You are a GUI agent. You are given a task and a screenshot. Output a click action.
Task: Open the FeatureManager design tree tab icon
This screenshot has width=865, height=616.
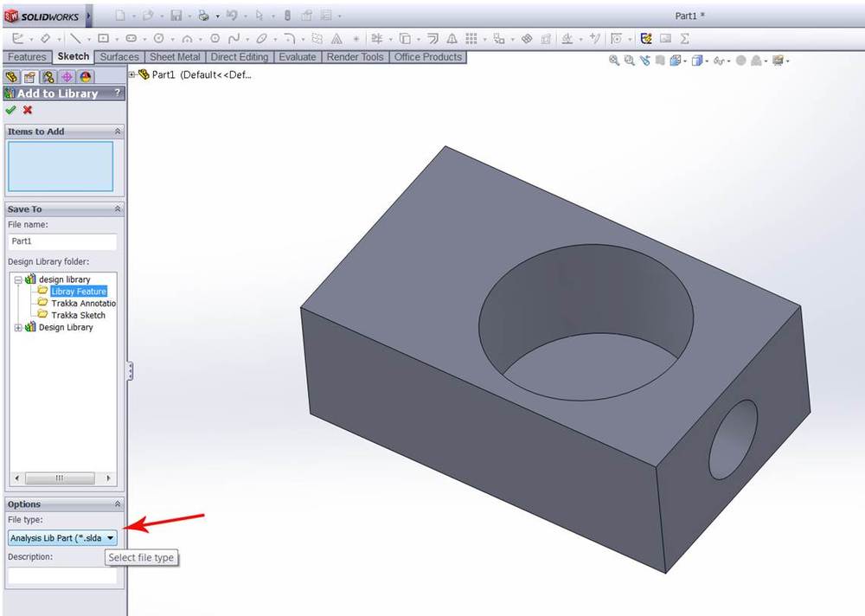(x=12, y=77)
